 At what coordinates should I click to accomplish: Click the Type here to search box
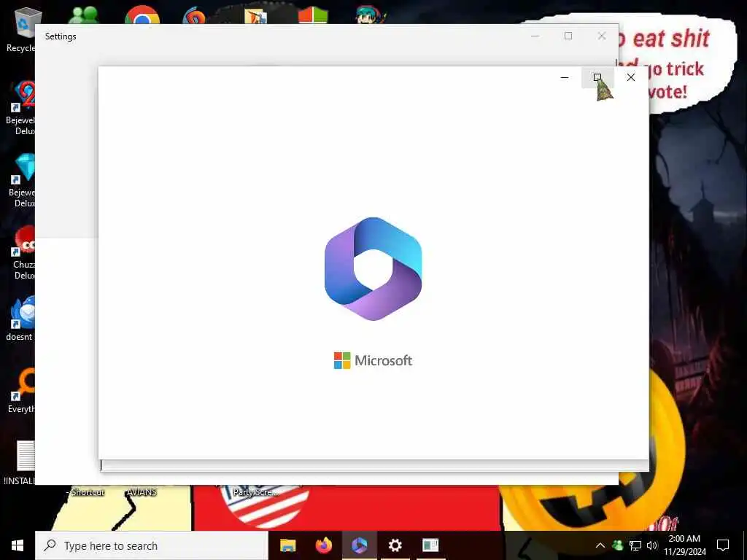152,545
